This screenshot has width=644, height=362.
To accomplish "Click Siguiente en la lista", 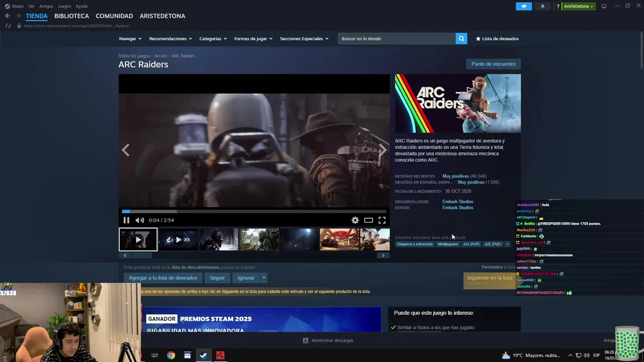I will [x=490, y=280].
